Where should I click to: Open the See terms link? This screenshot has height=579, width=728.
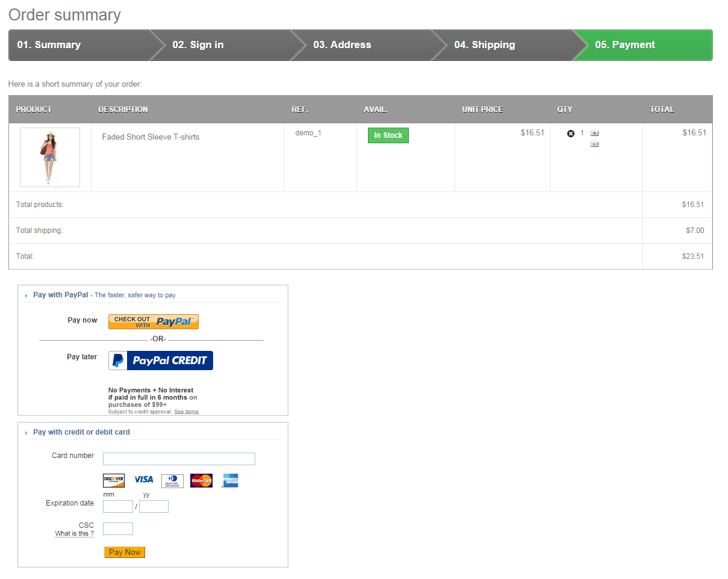point(186,412)
